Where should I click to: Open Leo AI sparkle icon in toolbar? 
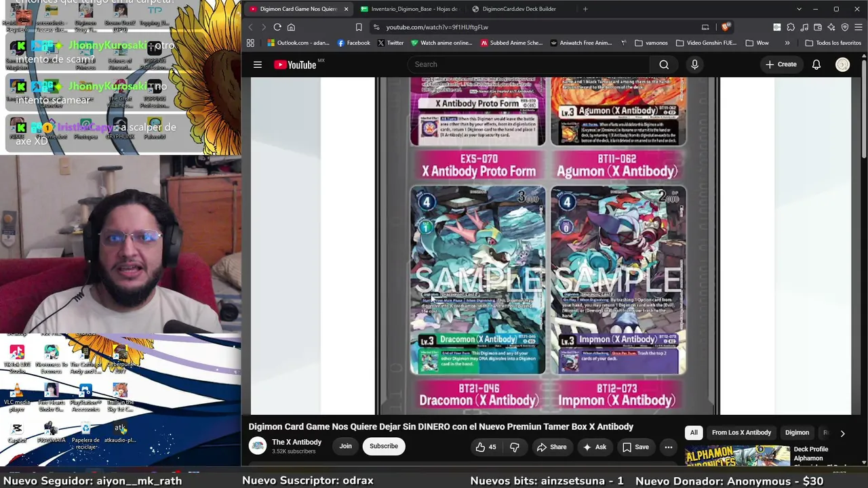point(831,27)
